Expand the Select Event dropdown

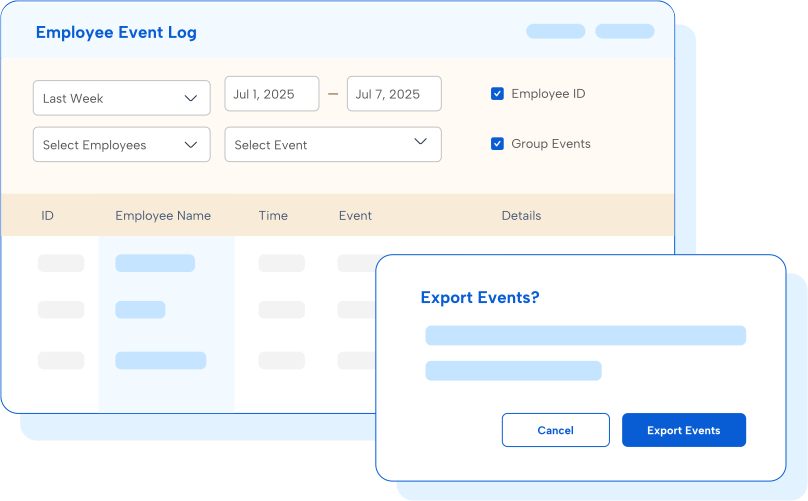click(333, 144)
